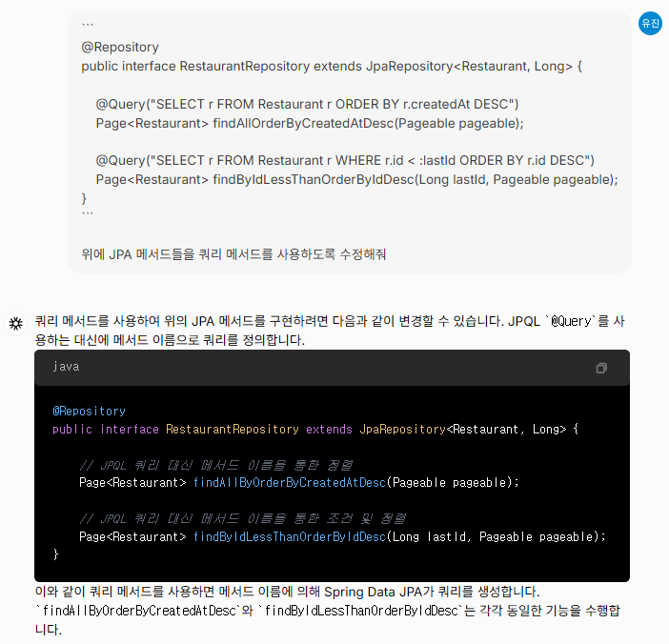The image size is (669, 644).
Task: Click 'findAllByOrderByCreatedAtDesc' in the code block
Action: tap(290, 482)
